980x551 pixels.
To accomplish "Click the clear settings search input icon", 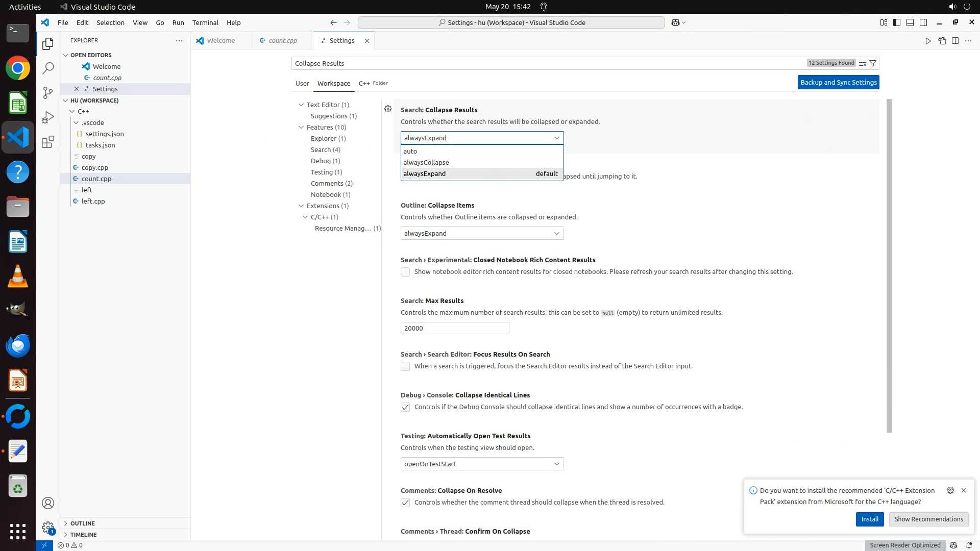I will pyautogui.click(x=862, y=63).
